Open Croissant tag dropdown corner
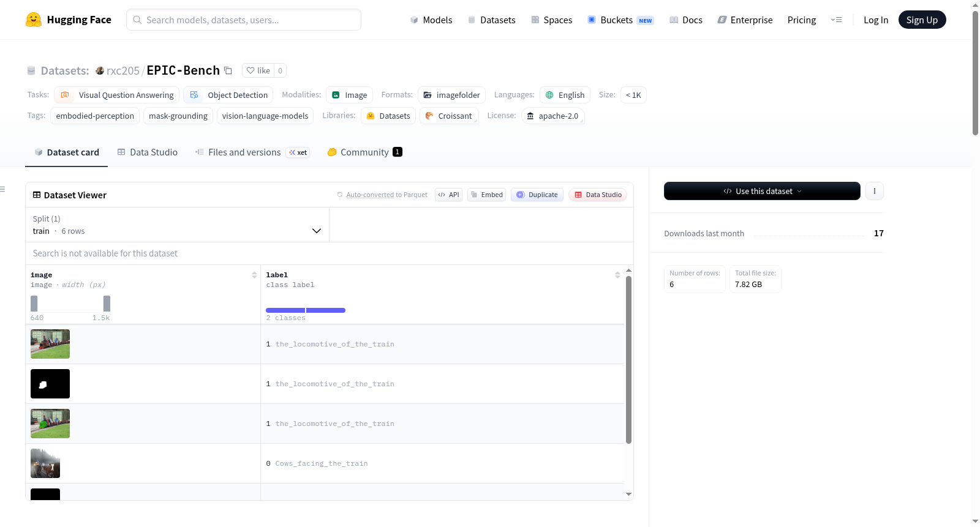This screenshot has height=527, width=980. 475,121
